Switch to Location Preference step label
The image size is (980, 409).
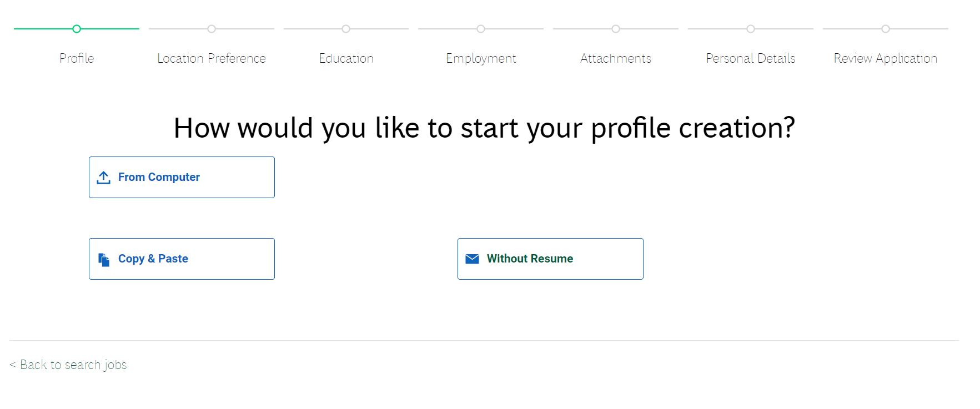click(212, 58)
